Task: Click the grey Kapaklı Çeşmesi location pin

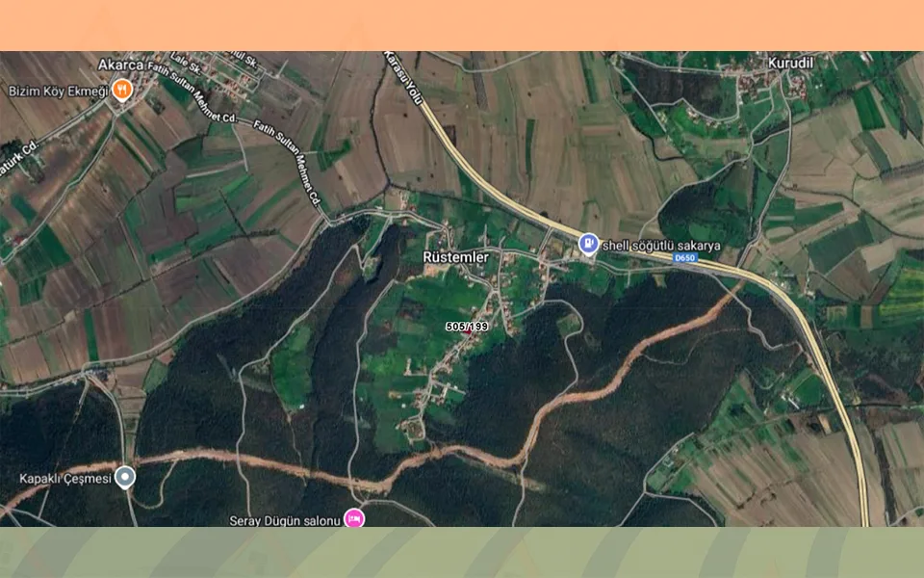Action: coord(124,477)
